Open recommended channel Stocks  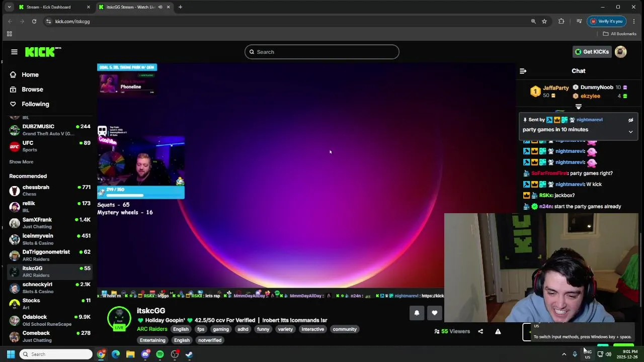[49, 304]
